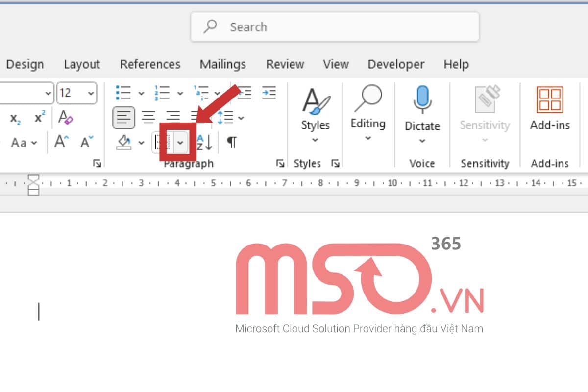This screenshot has width=588, height=392.
Task: Switch to the Review tab
Action: tap(285, 64)
